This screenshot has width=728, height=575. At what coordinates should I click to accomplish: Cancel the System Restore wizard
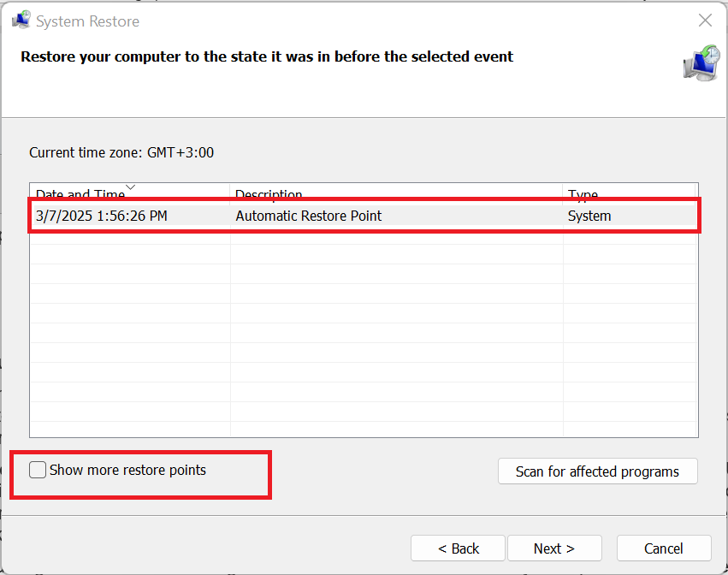click(x=664, y=548)
